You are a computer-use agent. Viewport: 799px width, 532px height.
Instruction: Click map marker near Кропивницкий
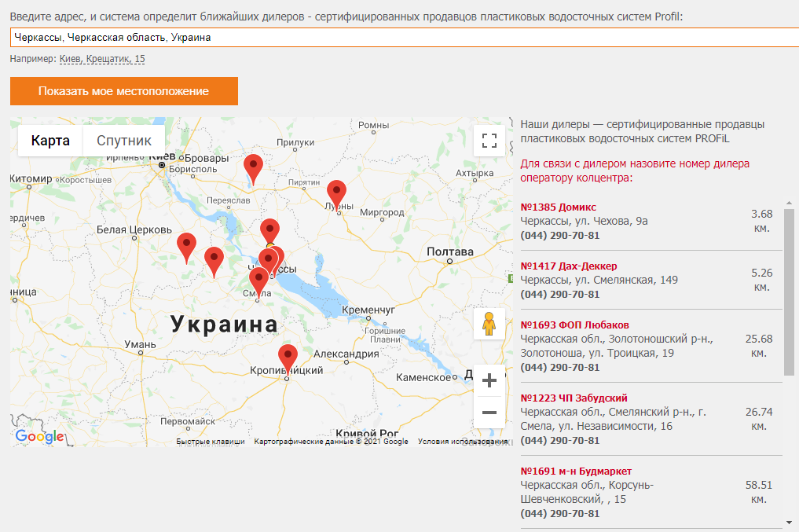tap(288, 360)
